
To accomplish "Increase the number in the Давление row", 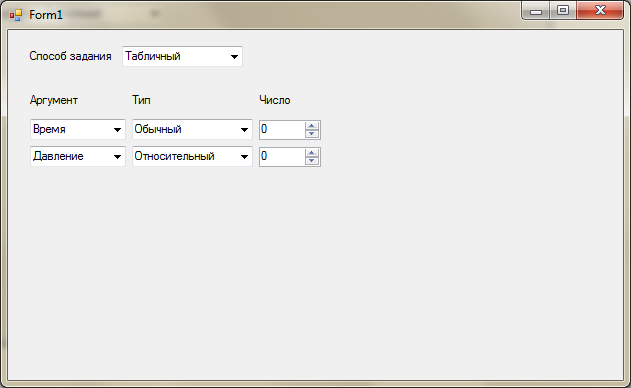I will tap(312, 153).
